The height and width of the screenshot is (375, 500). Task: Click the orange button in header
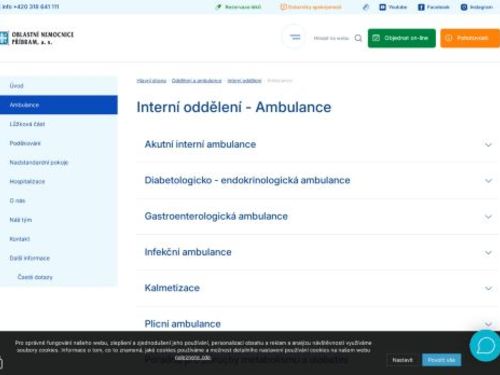(x=470, y=38)
